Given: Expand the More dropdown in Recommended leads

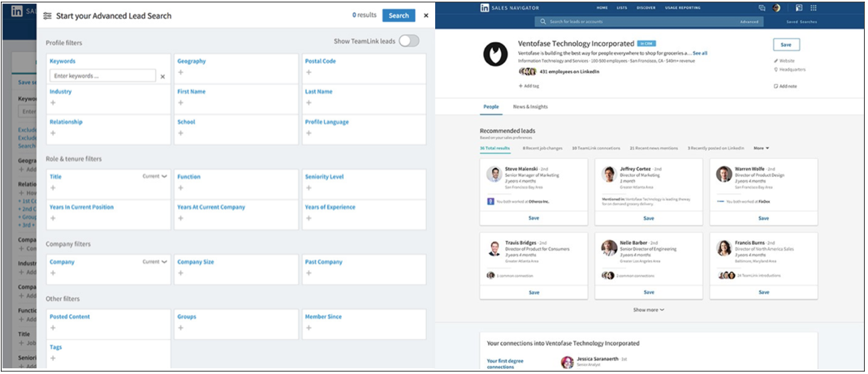Looking at the screenshot, I should coord(761,148).
